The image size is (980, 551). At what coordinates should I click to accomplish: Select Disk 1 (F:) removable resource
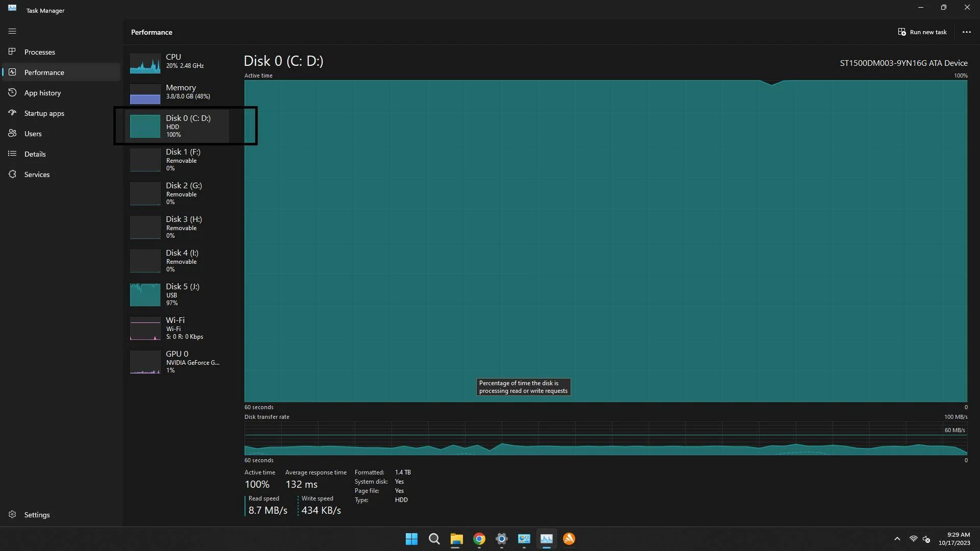click(x=177, y=160)
